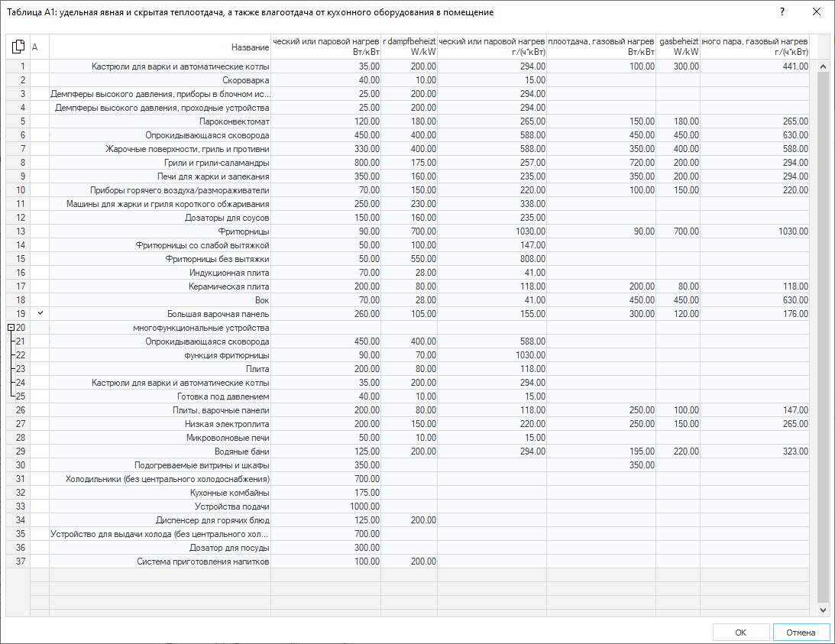Click the 800.00 value in row 8

326,163
